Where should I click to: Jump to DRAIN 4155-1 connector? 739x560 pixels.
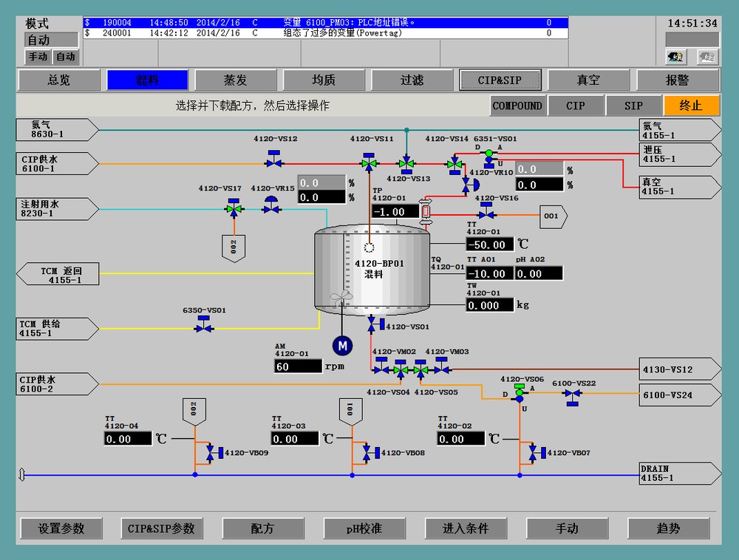click(680, 474)
